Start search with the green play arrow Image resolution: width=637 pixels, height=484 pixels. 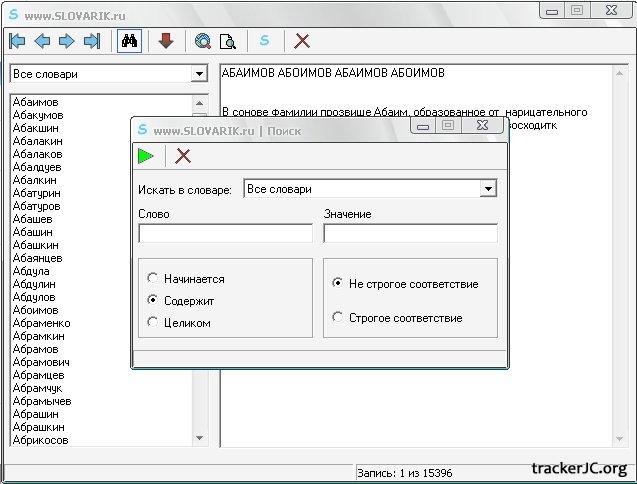(x=146, y=155)
